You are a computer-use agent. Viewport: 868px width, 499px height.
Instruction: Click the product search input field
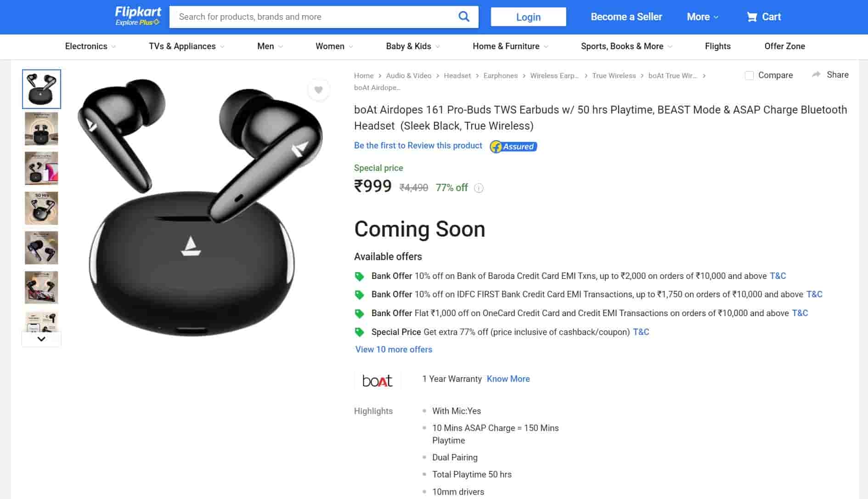click(312, 17)
